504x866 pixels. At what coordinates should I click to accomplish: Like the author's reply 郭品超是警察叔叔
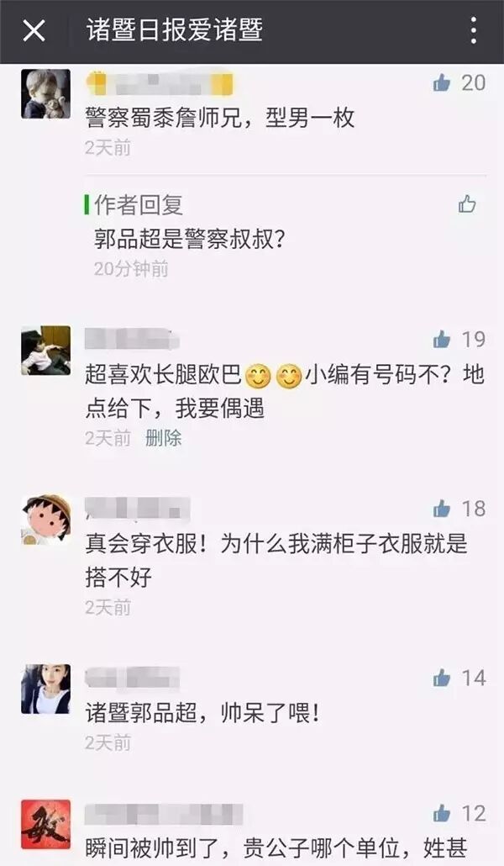(x=467, y=203)
